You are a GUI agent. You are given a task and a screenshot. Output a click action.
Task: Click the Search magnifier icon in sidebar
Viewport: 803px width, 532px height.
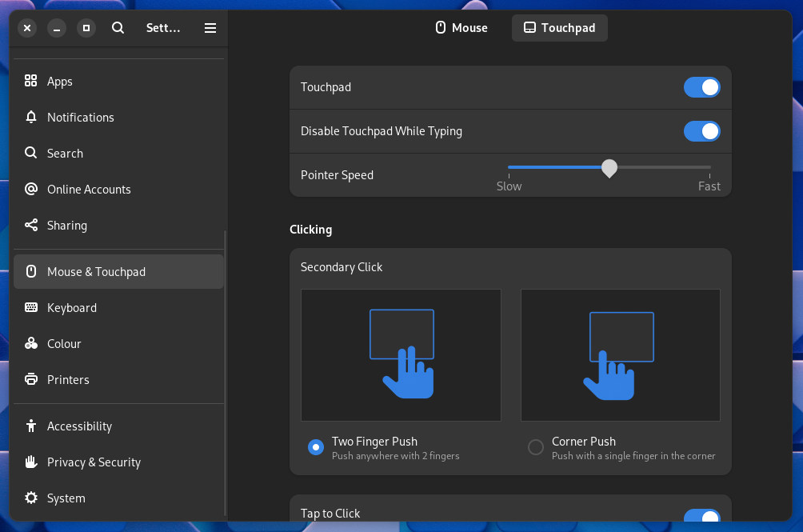[x=30, y=153]
